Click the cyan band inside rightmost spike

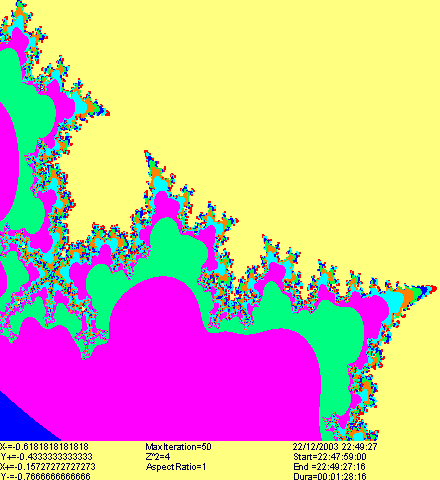coord(394,302)
